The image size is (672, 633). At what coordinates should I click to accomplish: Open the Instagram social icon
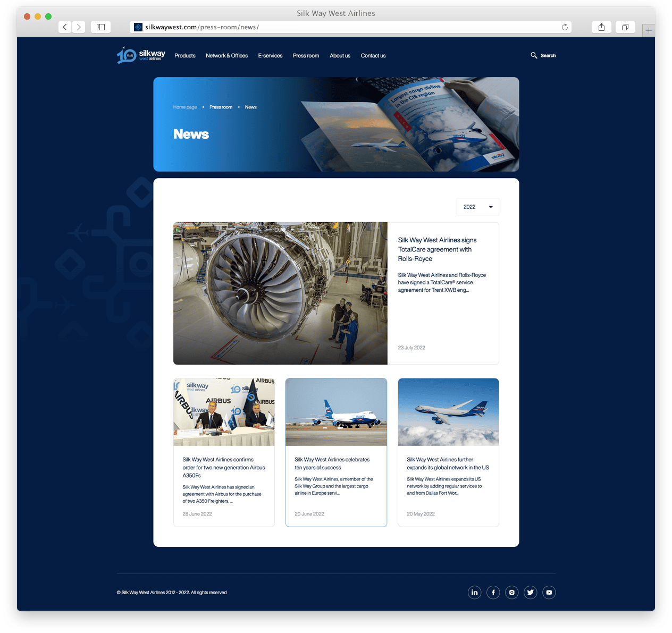coord(512,592)
